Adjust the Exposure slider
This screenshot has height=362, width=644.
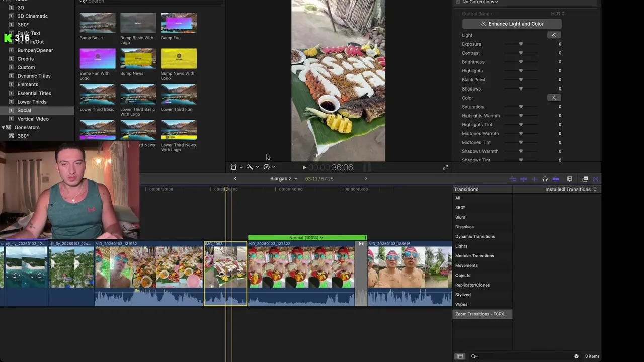click(x=521, y=44)
